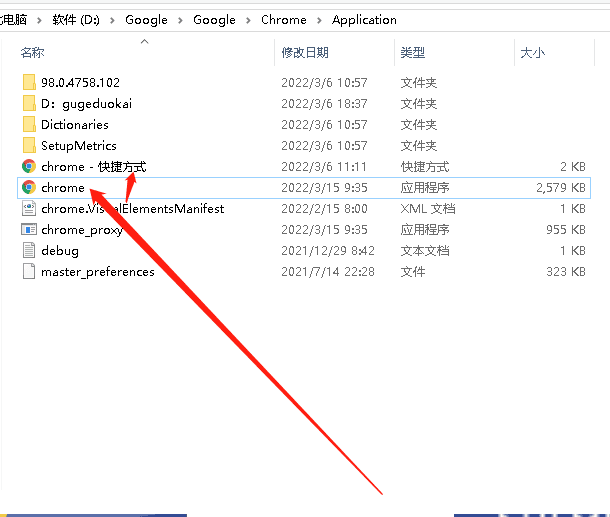Select the master_preferences file name
This screenshot has height=517, width=610.
(97, 272)
